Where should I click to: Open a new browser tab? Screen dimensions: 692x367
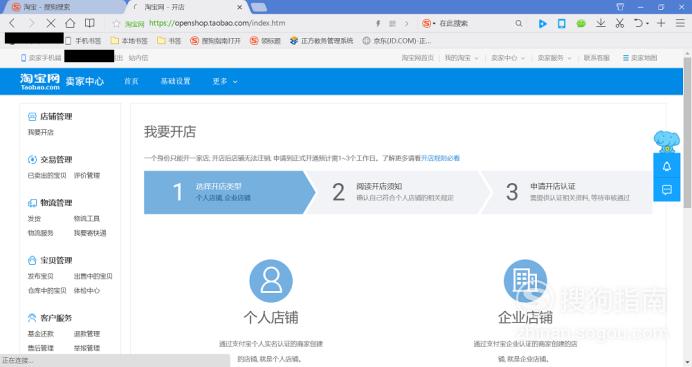[x=259, y=7]
